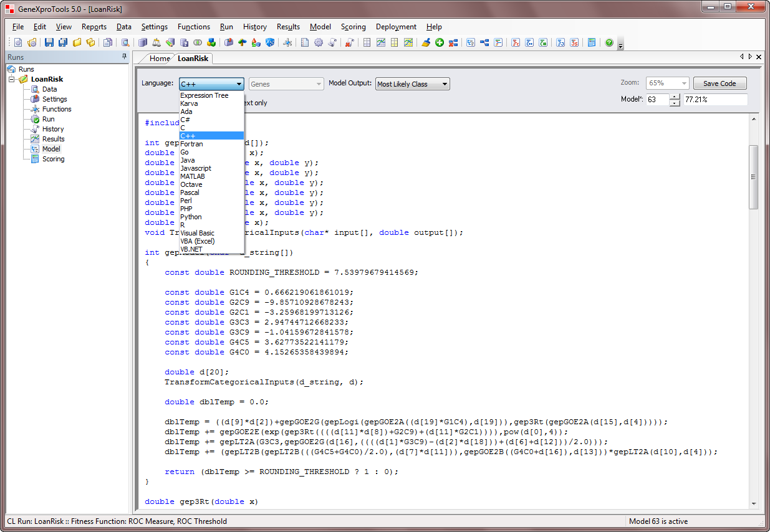Select Python from the language list
This screenshot has height=532, width=770.
pyautogui.click(x=191, y=217)
